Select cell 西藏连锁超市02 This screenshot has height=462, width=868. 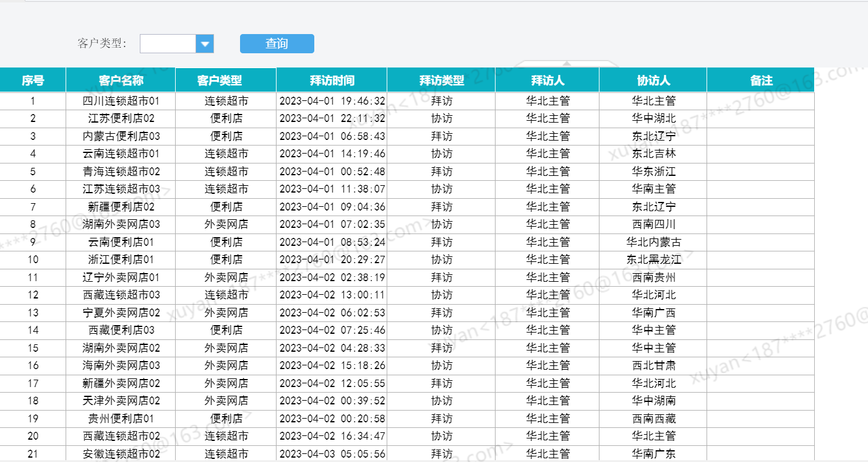121,436
